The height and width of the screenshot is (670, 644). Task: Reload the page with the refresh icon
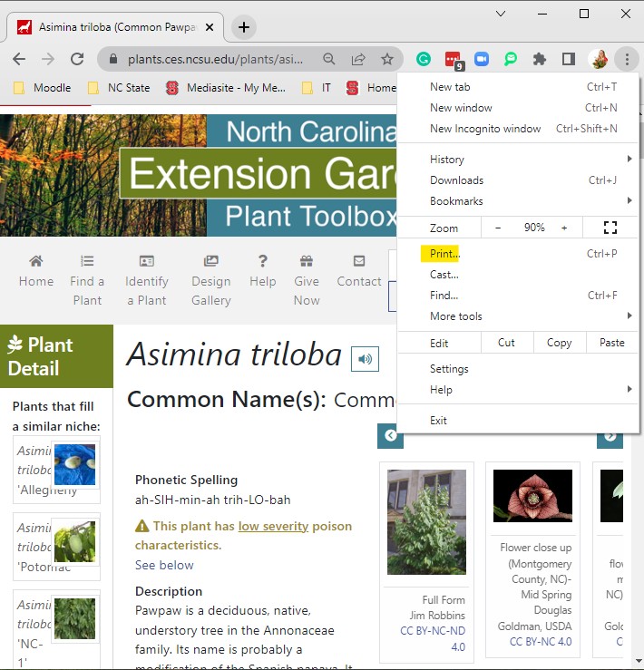point(77,59)
